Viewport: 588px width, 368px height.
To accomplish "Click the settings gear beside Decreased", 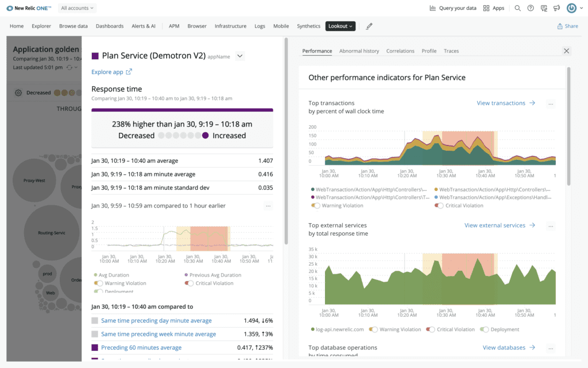I will (18, 93).
